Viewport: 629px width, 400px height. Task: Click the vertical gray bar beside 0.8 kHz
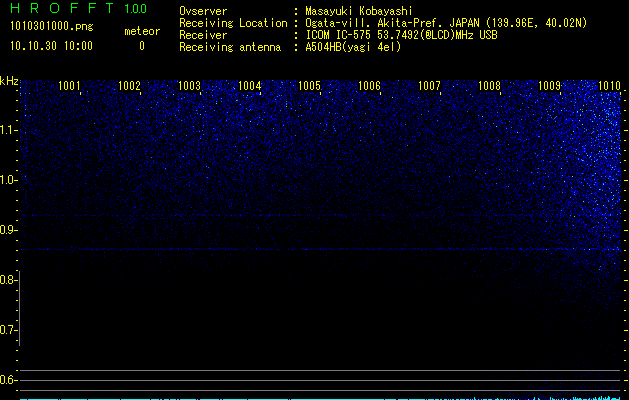20,308
